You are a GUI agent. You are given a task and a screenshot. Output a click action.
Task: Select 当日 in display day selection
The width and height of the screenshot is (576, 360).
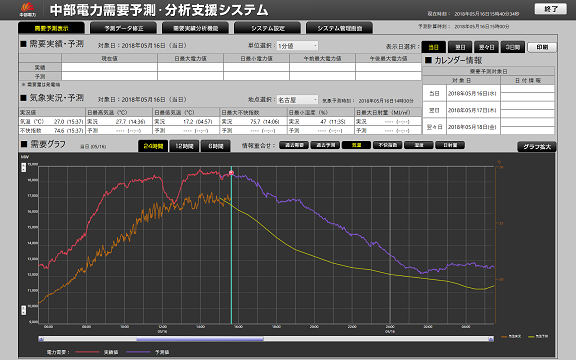(x=433, y=47)
